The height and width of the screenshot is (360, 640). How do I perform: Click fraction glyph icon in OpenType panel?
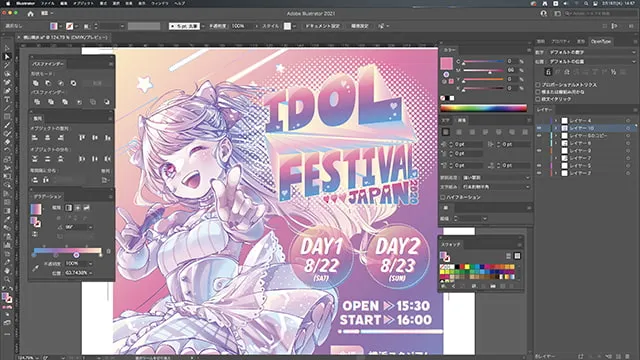tap(613, 72)
